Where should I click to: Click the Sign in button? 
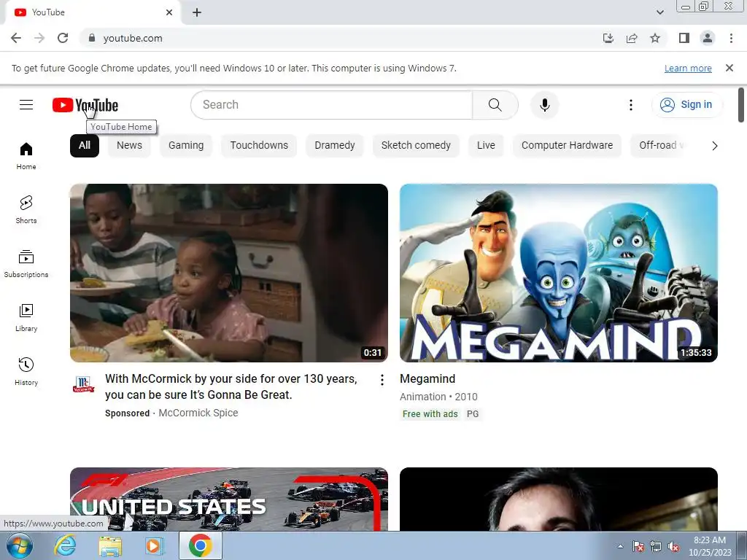pyautogui.click(x=686, y=105)
